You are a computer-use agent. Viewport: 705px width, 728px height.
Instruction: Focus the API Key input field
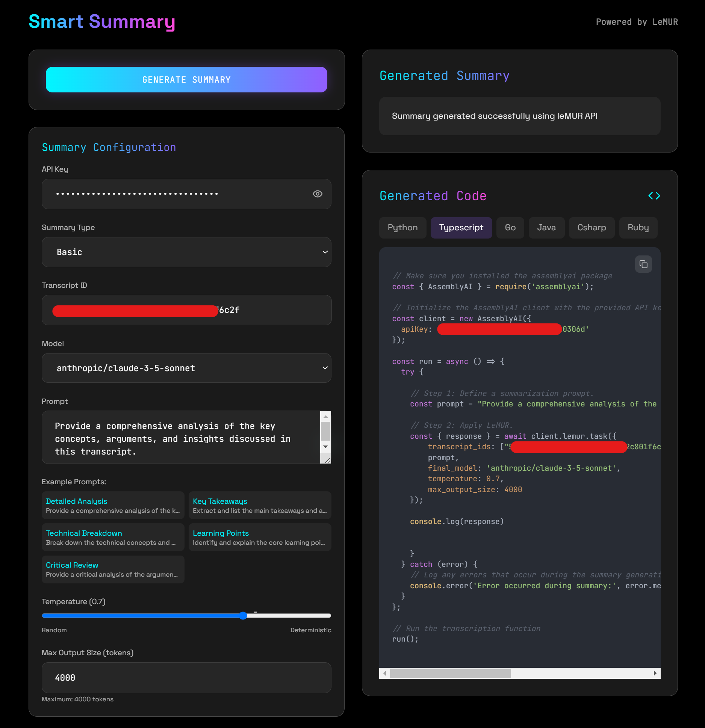pos(186,194)
